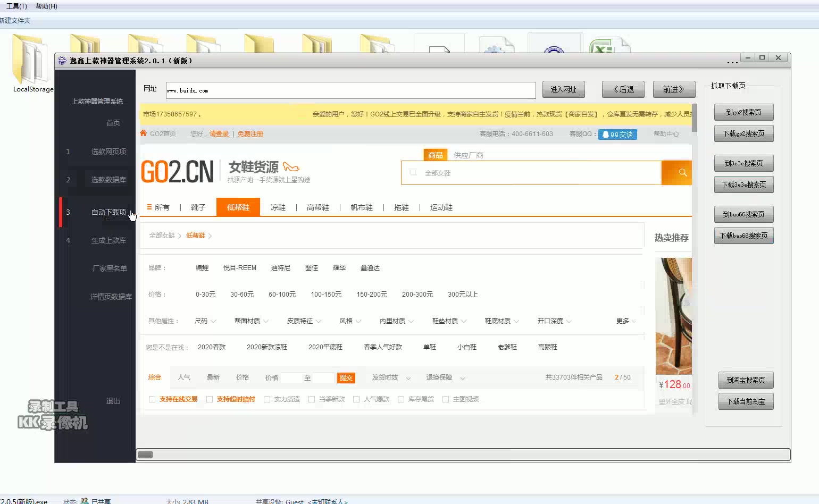Click the 热卖推荐 product thumbnail
The width and height of the screenshot is (819, 504).
pos(674,316)
